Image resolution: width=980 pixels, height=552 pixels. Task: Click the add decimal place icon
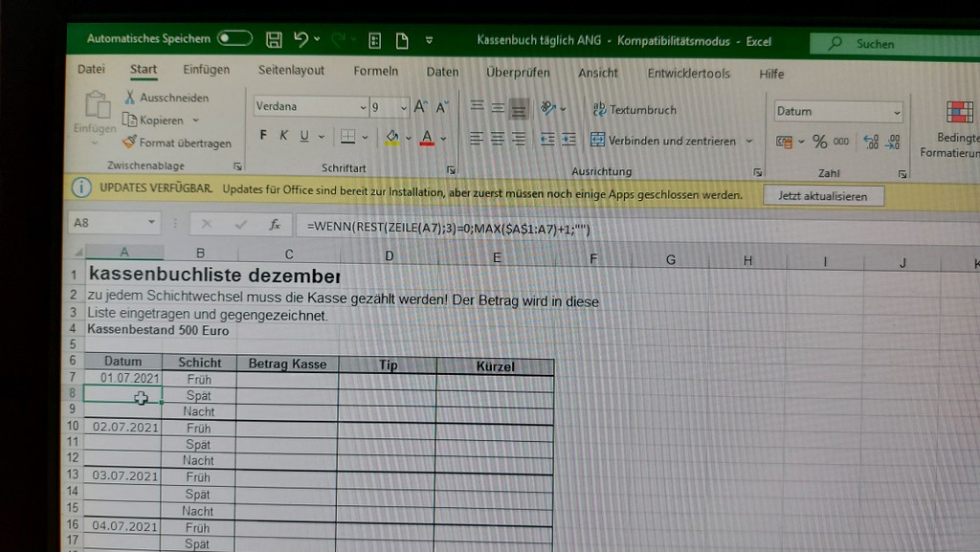(871, 143)
